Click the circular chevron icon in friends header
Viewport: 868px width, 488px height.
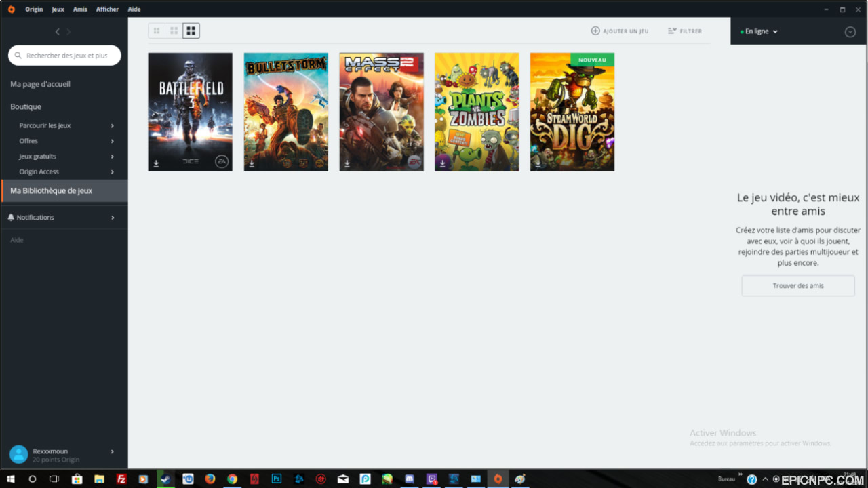[x=850, y=32]
